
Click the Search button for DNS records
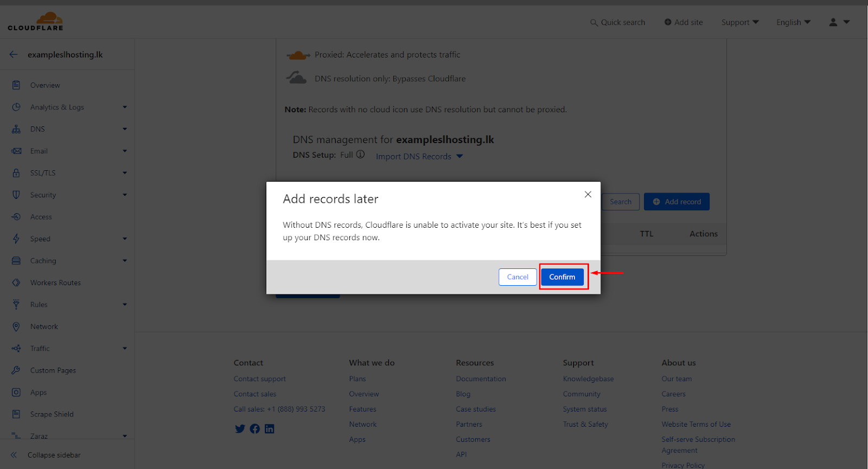pyautogui.click(x=621, y=202)
